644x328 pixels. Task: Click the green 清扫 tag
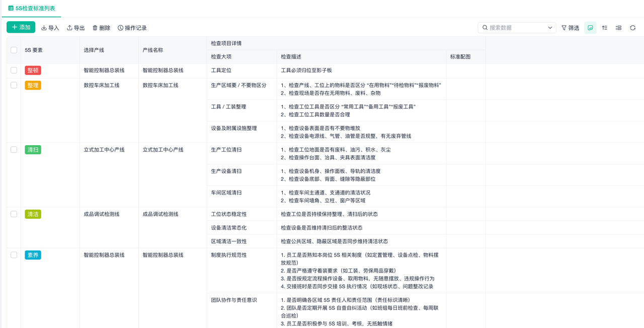(33, 150)
